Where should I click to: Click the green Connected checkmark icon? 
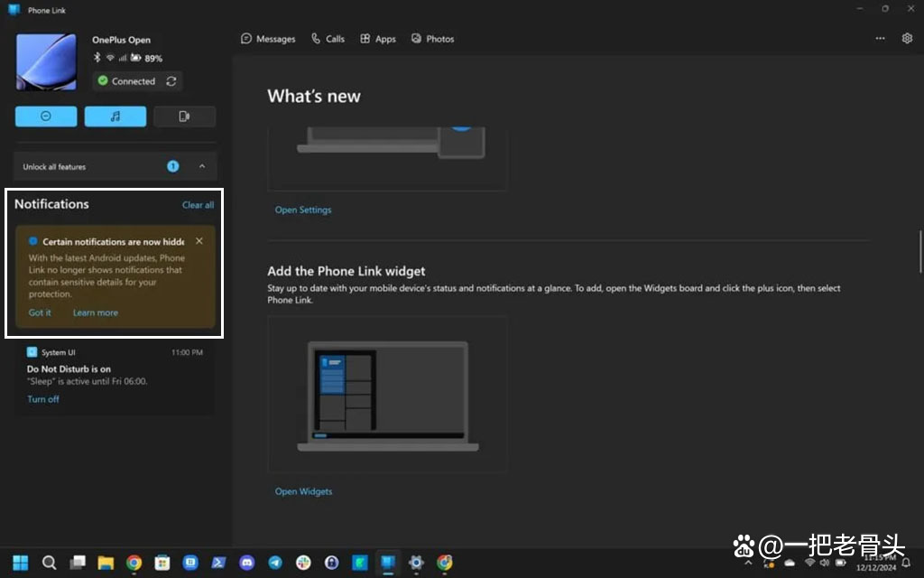(103, 80)
